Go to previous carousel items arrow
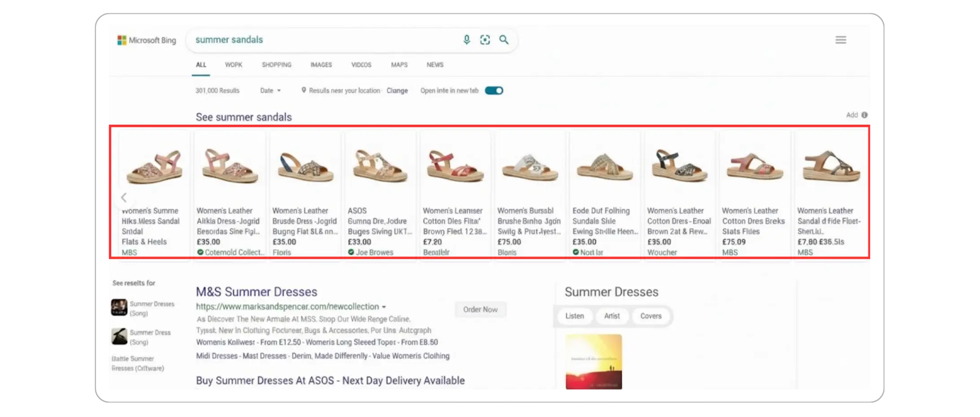 (123, 197)
